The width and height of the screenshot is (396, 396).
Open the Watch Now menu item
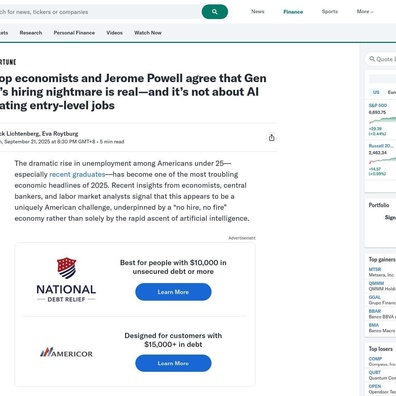point(148,33)
